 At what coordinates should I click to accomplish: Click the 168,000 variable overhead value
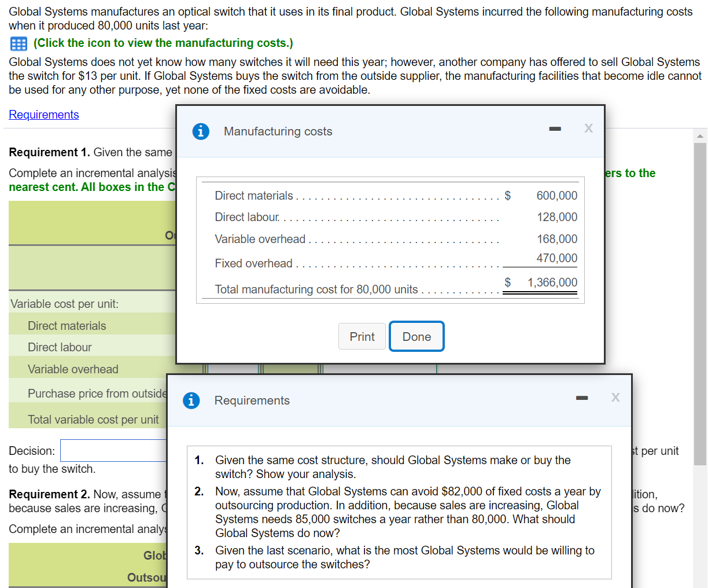(x=556, y=239)
